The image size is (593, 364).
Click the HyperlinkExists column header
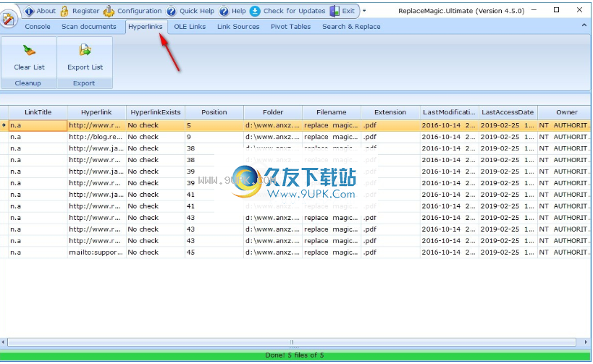coord(156,112)
